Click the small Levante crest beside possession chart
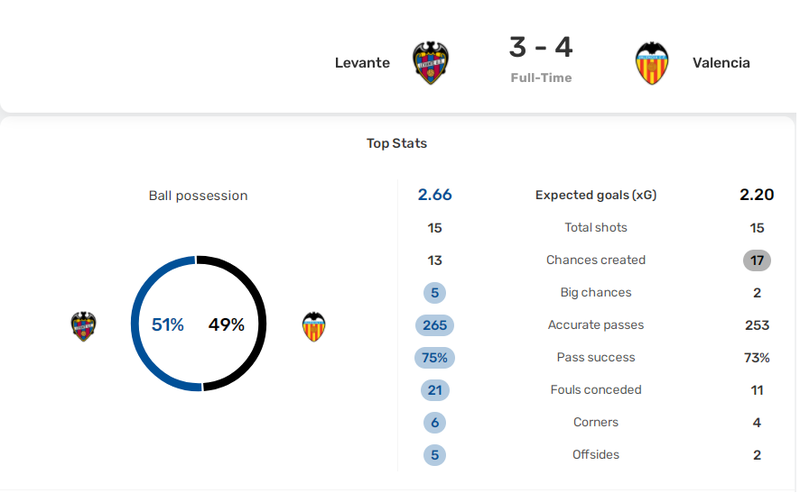The width and height of the screenshot is (800, 493). 84,326
